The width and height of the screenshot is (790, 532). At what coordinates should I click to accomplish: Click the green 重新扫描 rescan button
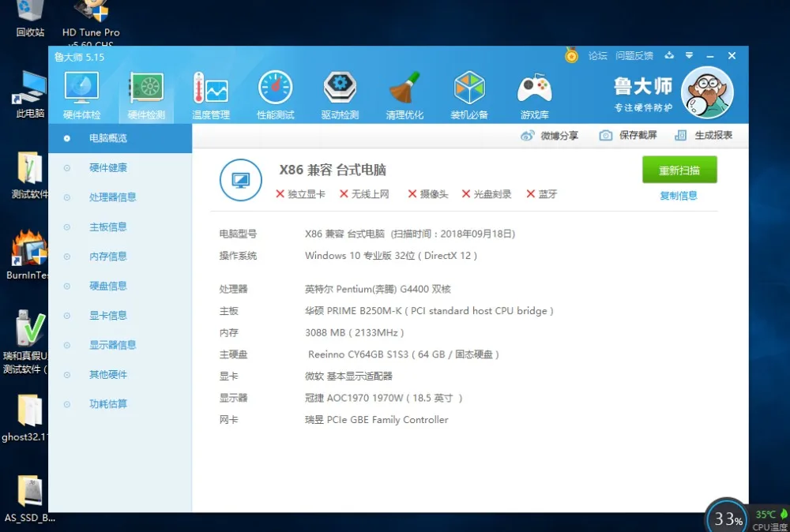[679, 170]
